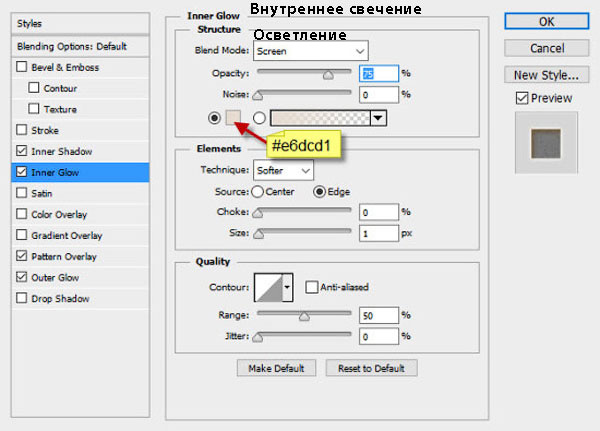The width and height of the screenshot is (600, 431).
Task: Select the Inner Shadow style row
Action: pyautogui.click(x=80, y=151)
